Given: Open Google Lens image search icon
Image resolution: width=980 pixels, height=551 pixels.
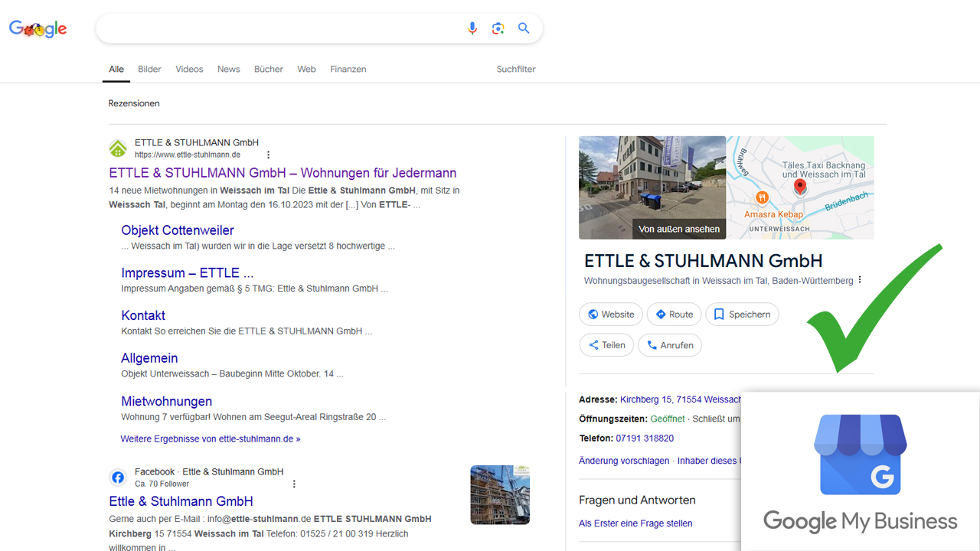Looking at the screenshot, I should [x=498, y=28].
